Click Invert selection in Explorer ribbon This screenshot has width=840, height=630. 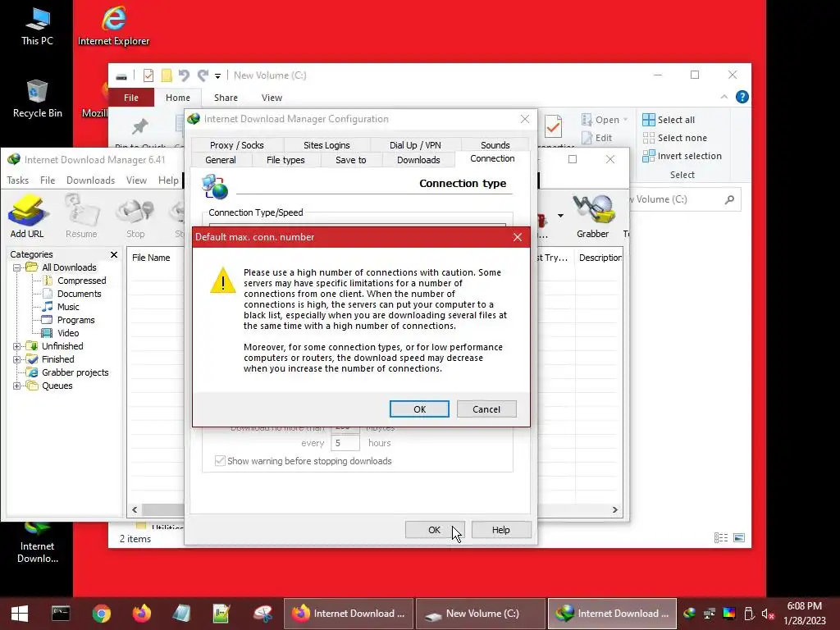(x=682, y=156)
